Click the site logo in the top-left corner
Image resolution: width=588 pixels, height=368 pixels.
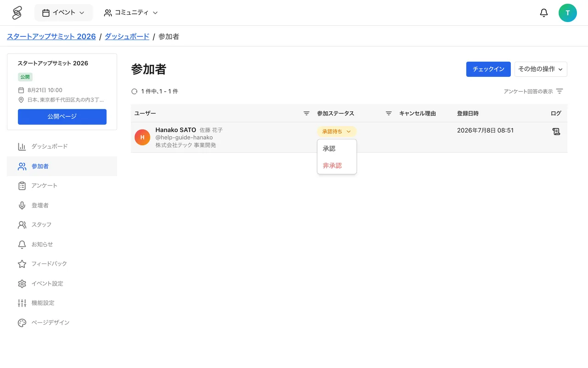tap(17, 13)
